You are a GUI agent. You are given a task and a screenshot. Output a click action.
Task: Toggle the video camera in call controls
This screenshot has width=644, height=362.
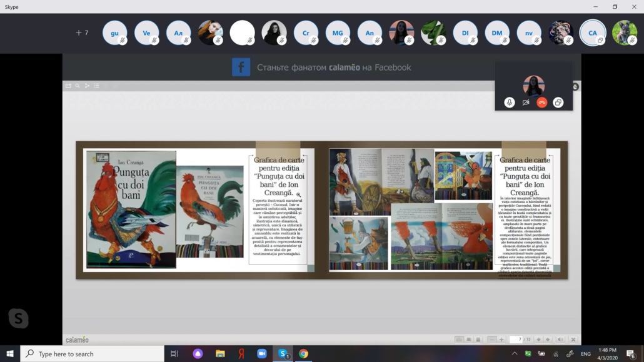point(526,103)
